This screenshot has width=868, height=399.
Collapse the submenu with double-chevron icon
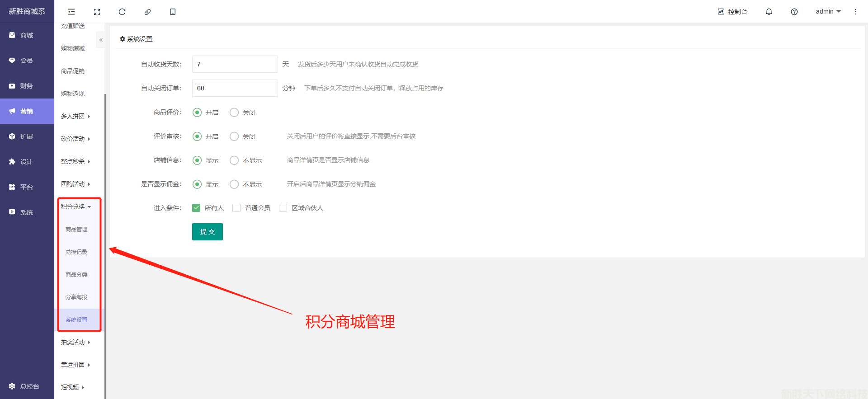[101, 40]
